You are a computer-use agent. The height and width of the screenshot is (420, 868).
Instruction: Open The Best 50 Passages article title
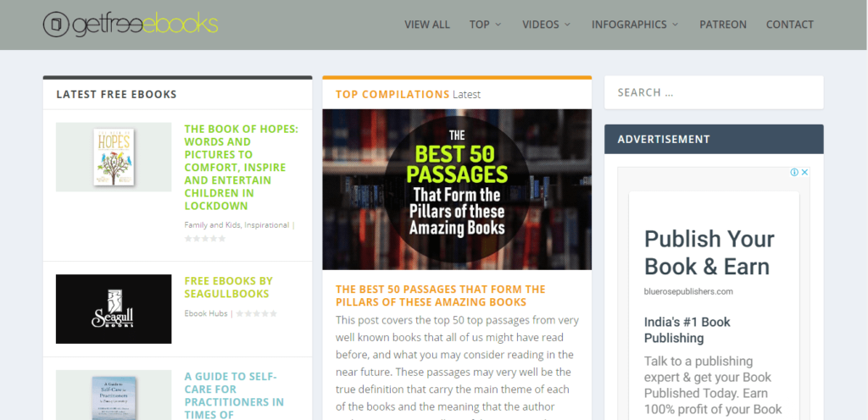click(x=441, y=296)
